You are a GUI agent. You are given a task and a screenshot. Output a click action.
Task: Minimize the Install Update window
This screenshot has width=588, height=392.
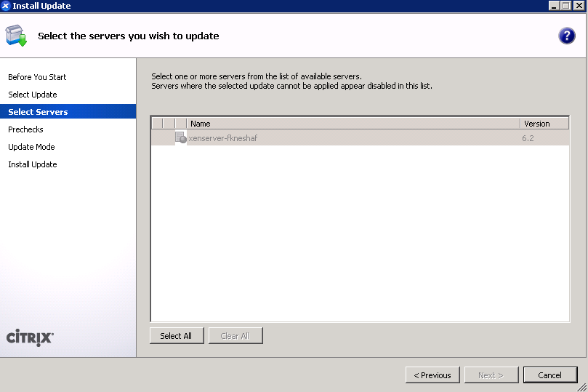pos(554,6)
